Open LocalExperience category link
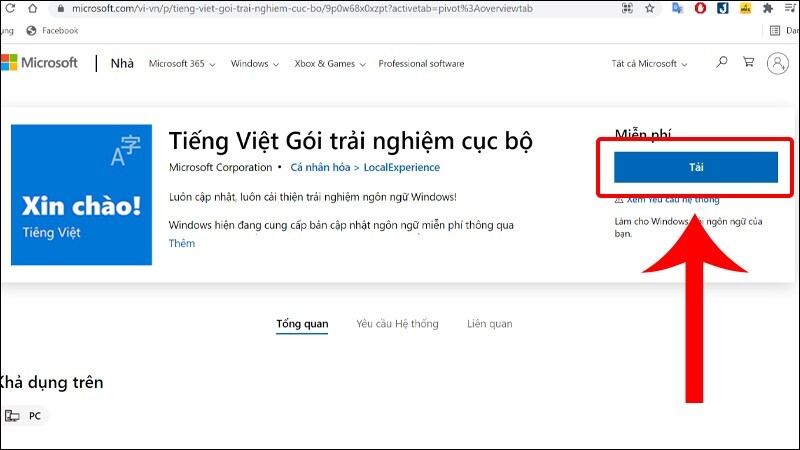Image resolution: width=800 pixels, height=450 pixels. click(402, 167)
